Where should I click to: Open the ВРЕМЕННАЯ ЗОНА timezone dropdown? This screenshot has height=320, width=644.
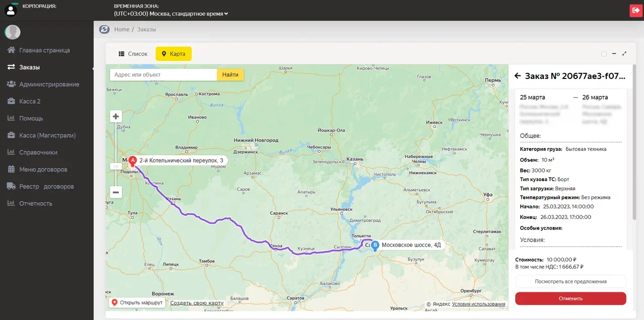pos(171,14)
